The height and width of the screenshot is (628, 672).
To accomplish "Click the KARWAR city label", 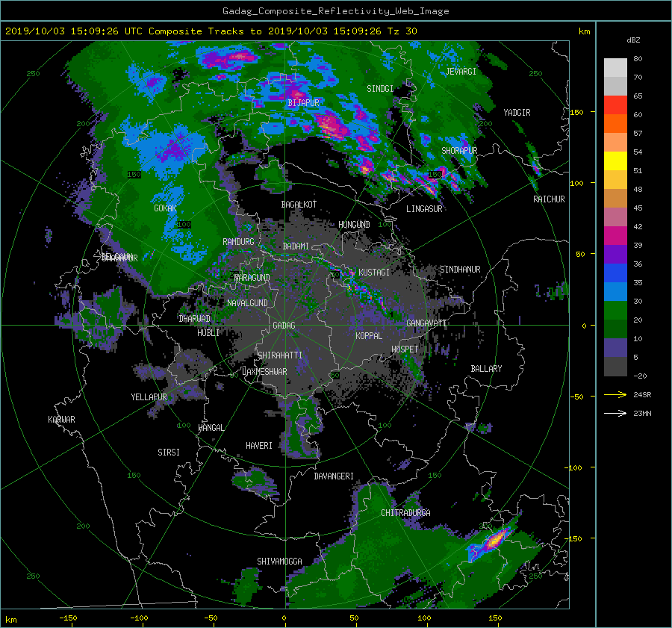I will (x=61, y=420).
